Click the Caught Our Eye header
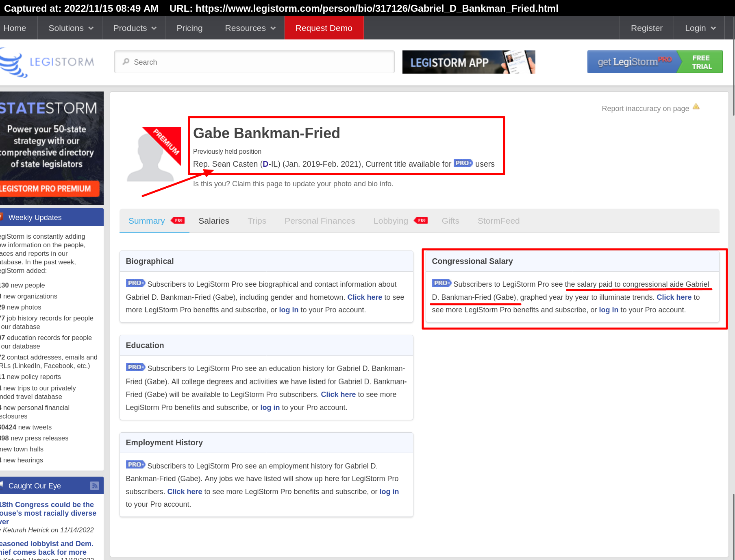Image resolution: width=735 pixels, height=560 pixels. pyautogui.click(x=52, y=486)
